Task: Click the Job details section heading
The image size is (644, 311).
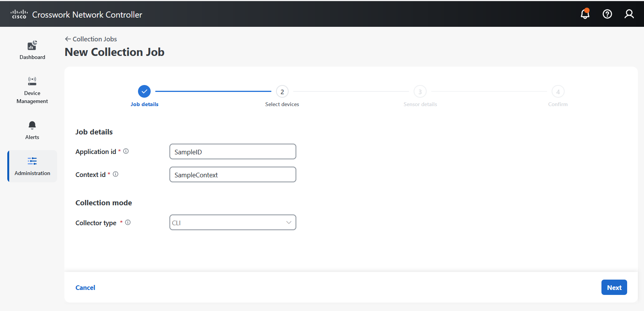Action: [94, 132]
